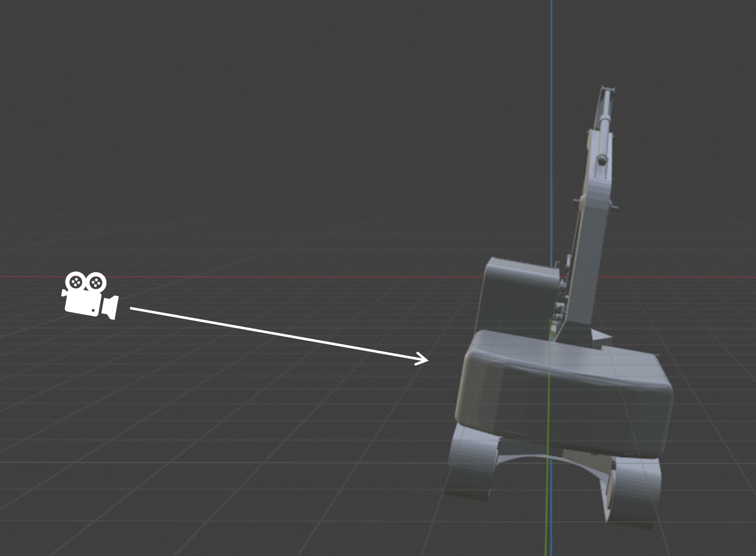The image size is (756, 556).
Task: Click the camera's left film reel
Action: point(75,282)
